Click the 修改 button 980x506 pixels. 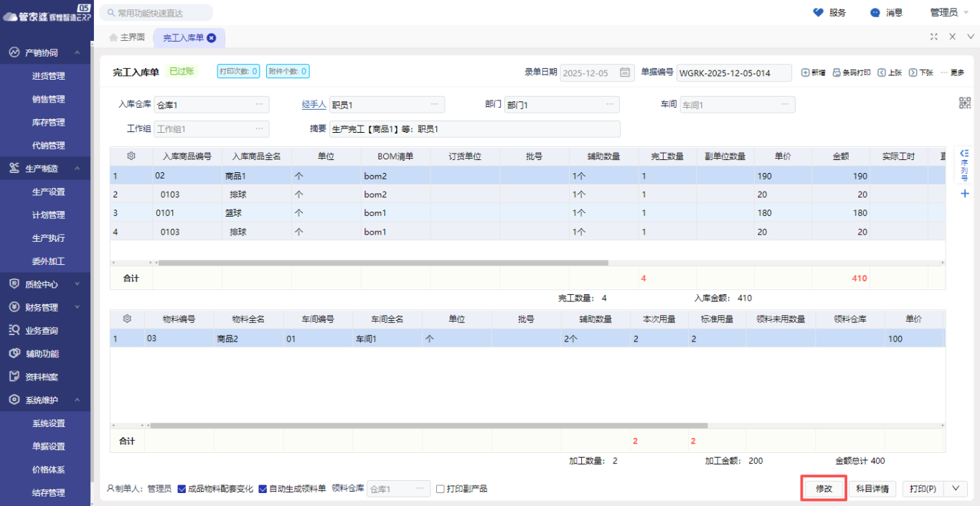point(824,488)
